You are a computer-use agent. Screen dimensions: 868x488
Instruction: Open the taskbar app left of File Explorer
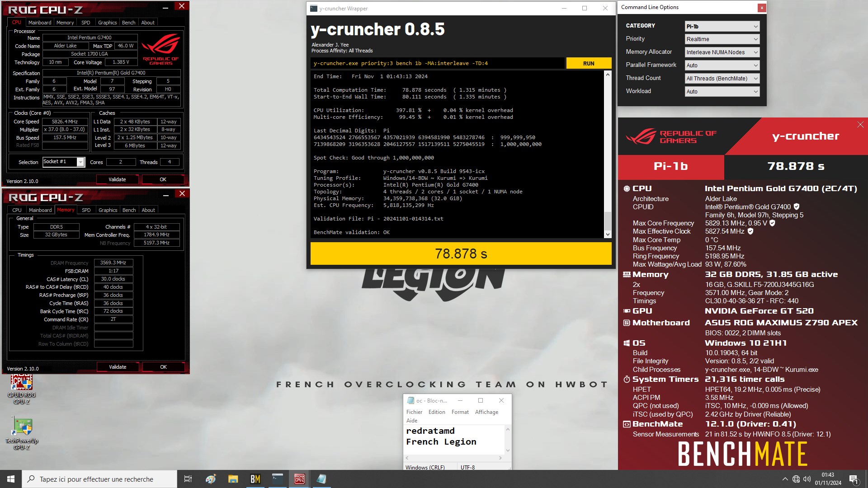tap(211, 479)
